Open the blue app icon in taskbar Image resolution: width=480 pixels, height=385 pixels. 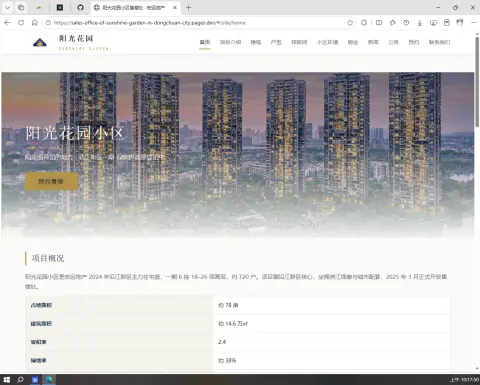point(35,379)
